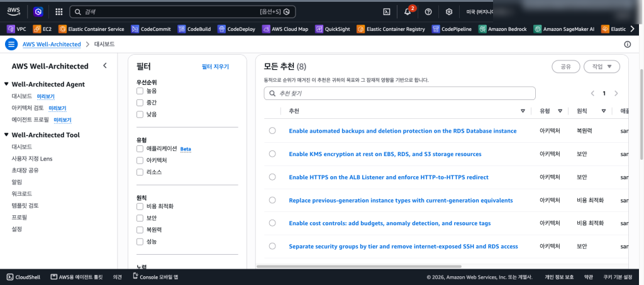
Task: Select radio for the RDS automated backups recommendation
Action: 272,131
